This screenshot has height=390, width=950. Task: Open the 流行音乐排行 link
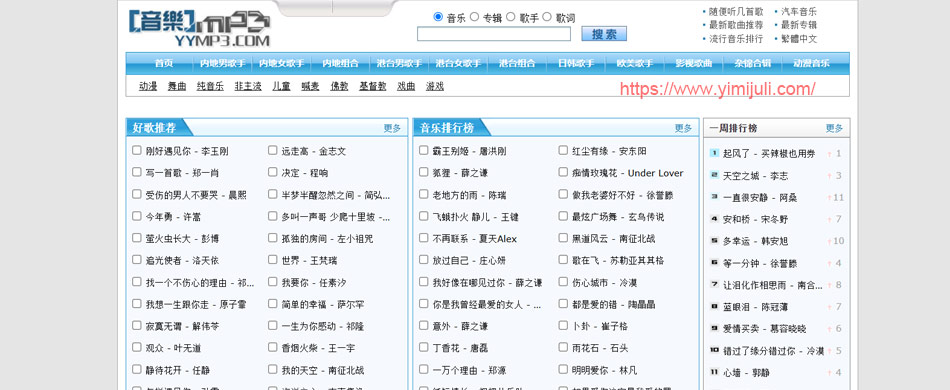click(x=736, y=39)
